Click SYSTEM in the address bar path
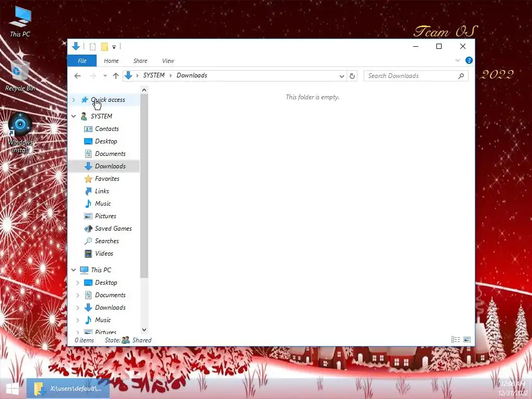 (x=154, y=75)
